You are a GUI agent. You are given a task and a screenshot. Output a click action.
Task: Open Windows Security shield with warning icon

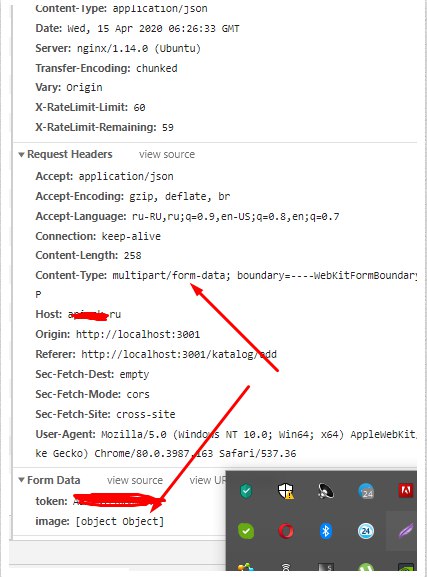(x=286, y=491)
